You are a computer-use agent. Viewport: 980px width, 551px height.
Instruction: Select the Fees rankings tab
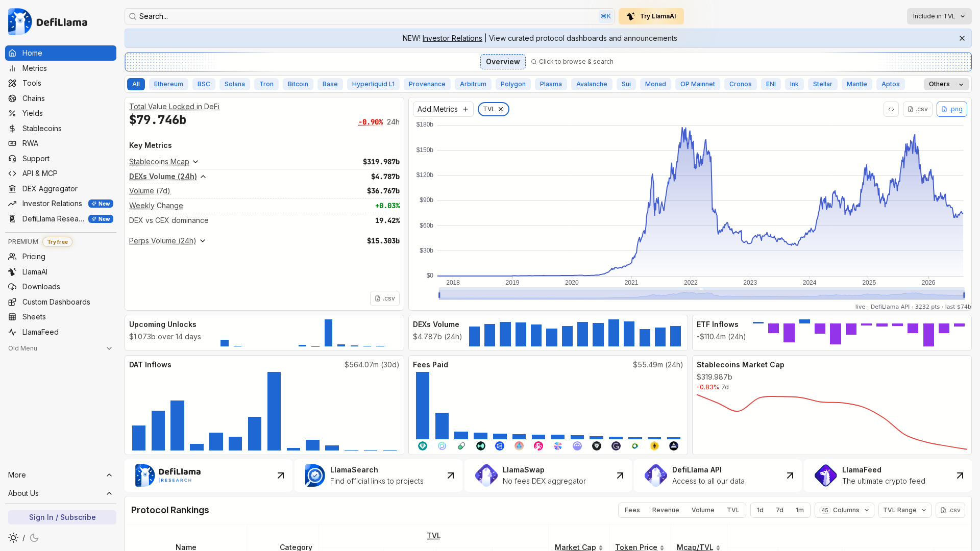pos(632,510)
